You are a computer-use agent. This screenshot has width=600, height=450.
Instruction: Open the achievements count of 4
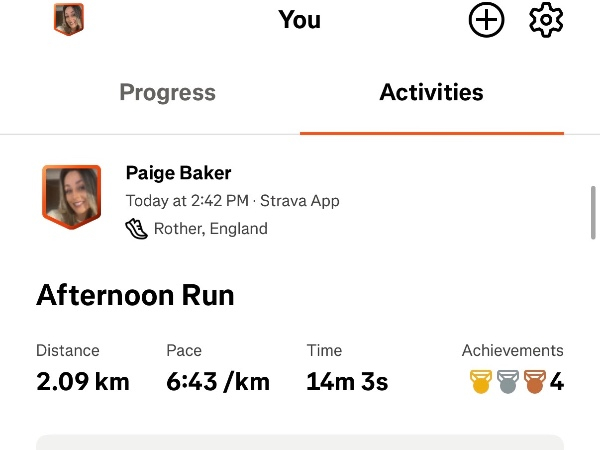tap(556, 381)
